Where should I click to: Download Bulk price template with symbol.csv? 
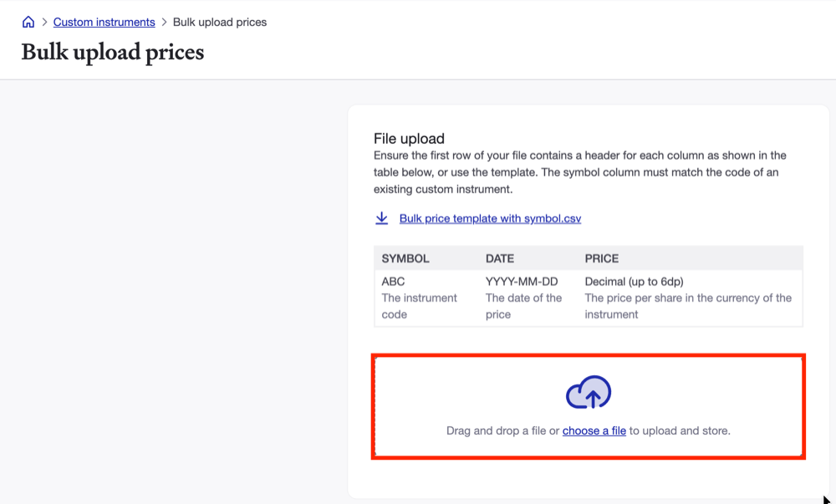point(490,218)
